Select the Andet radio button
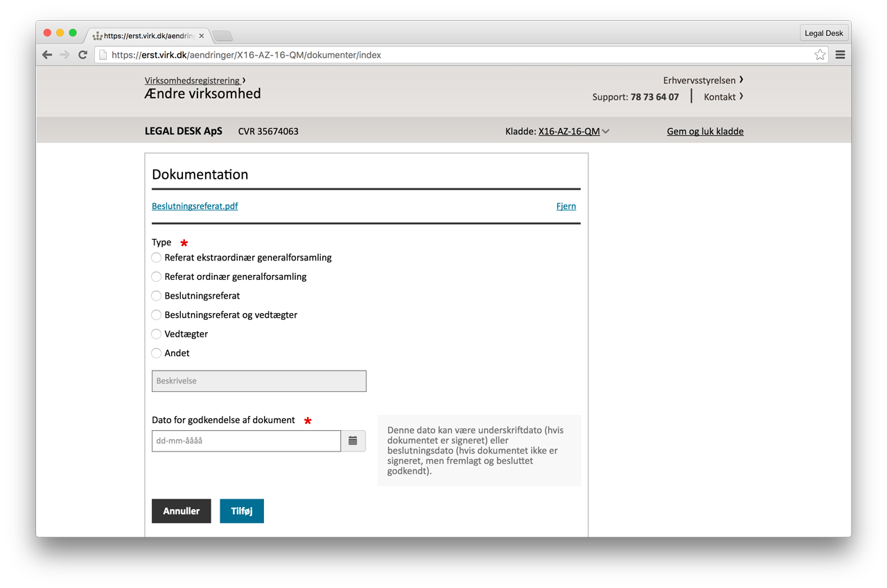The height and width of the screenshot is (588, 887). pos(157,353)
